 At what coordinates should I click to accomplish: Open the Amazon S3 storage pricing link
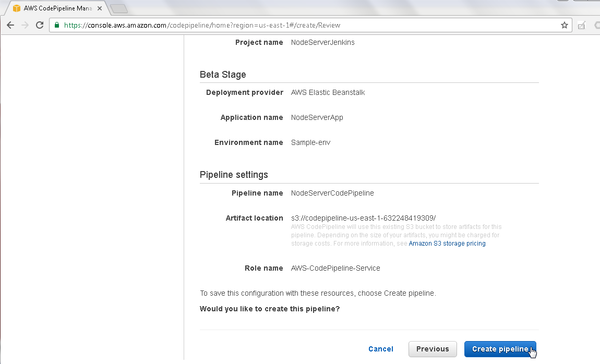[x=447, y=244]
